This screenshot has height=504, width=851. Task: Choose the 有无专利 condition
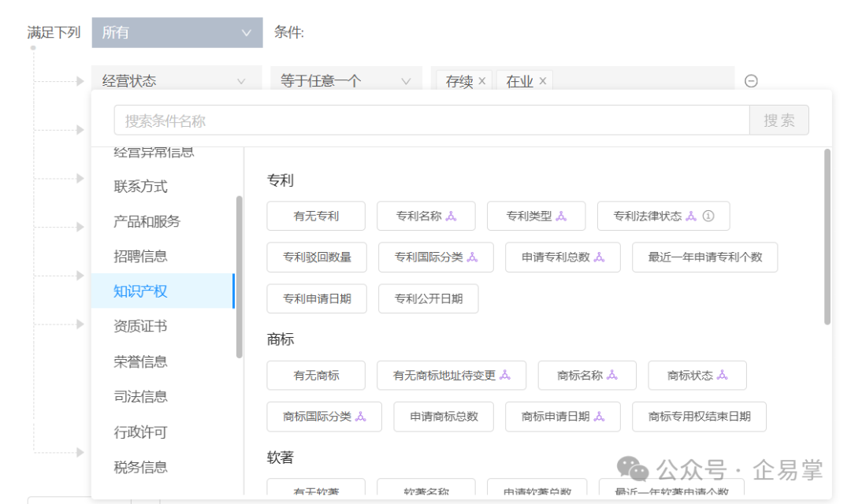pos(316,216)
